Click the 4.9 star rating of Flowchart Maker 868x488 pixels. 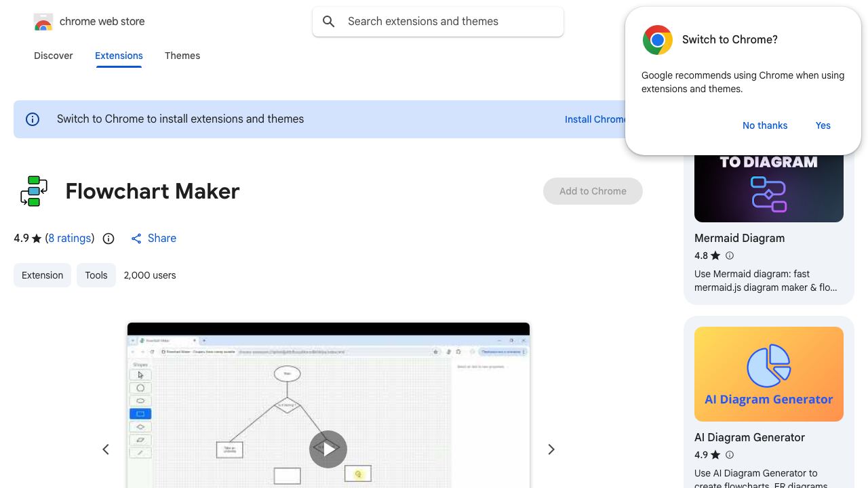point(28,239)
